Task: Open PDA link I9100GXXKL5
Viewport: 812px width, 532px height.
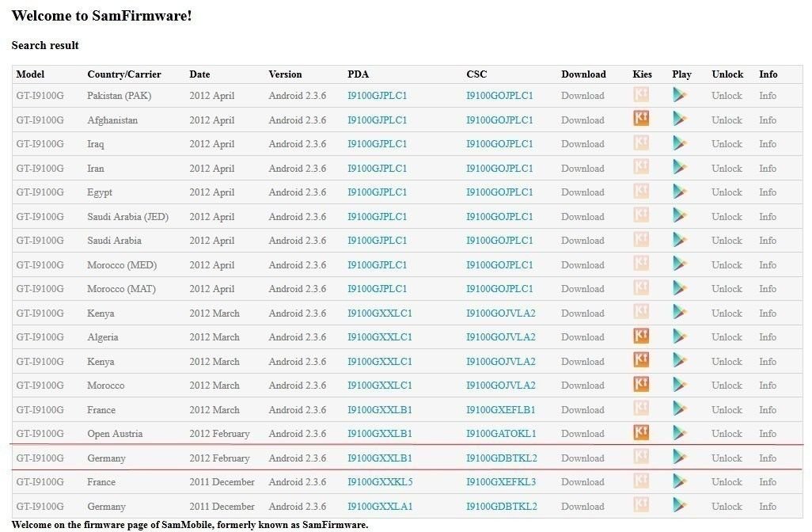Action: point(380,482)
